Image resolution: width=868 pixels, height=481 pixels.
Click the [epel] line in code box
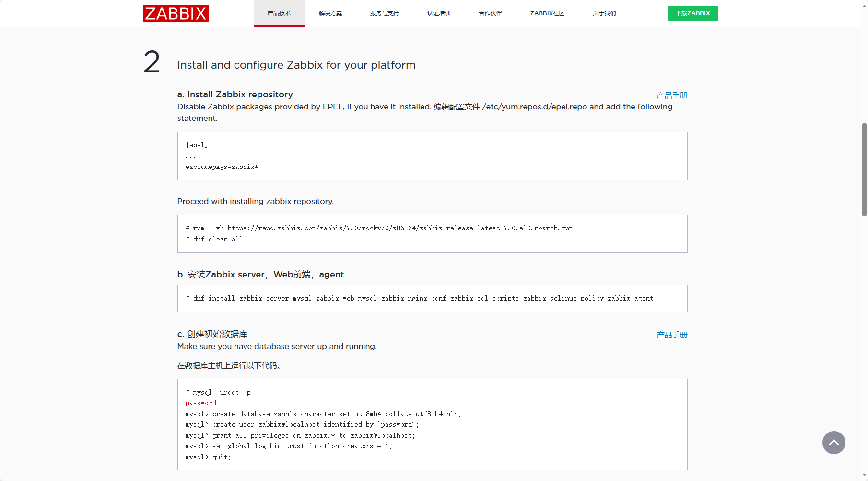tap(197, 145)
